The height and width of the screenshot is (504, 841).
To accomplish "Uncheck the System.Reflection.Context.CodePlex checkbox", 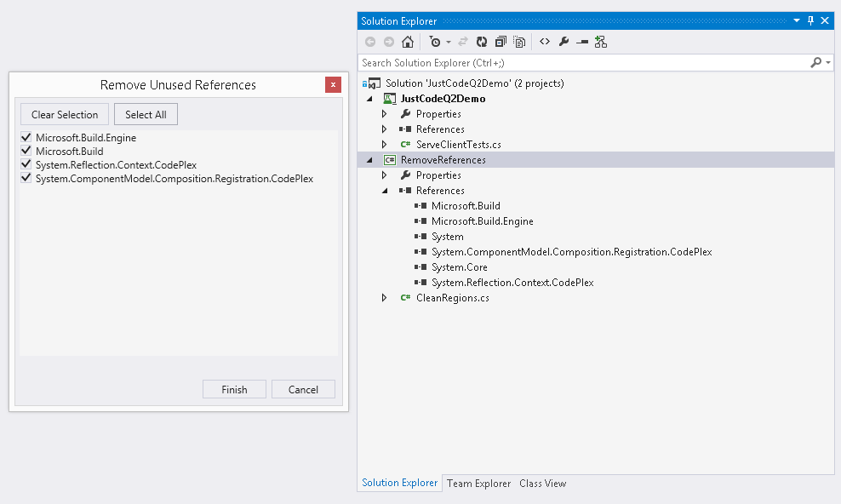I will [x=26, y=164].
